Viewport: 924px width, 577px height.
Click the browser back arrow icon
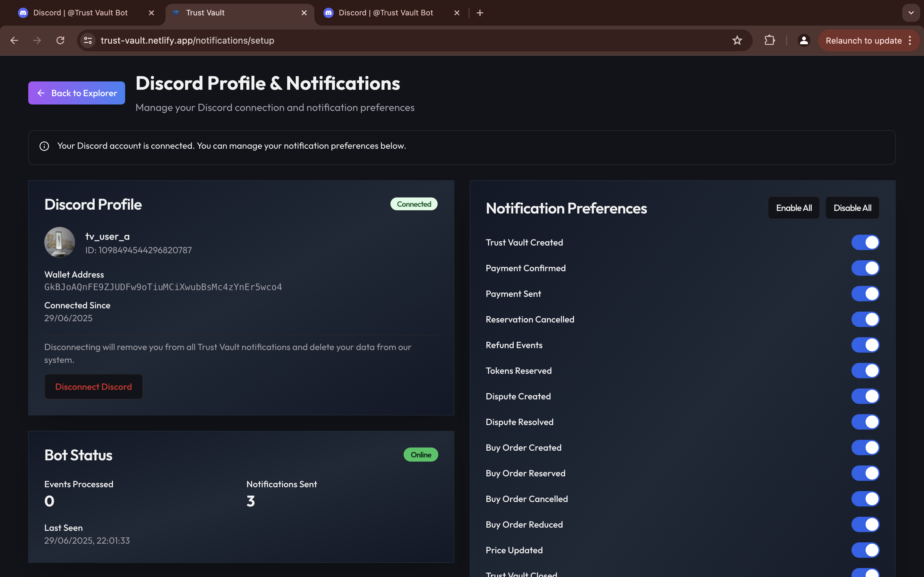point(14,40)
